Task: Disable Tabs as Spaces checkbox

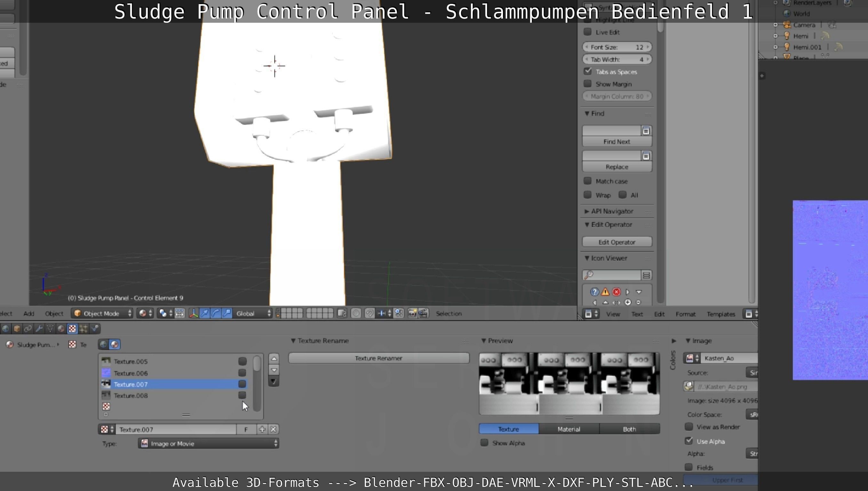Action: click(588, 71)
